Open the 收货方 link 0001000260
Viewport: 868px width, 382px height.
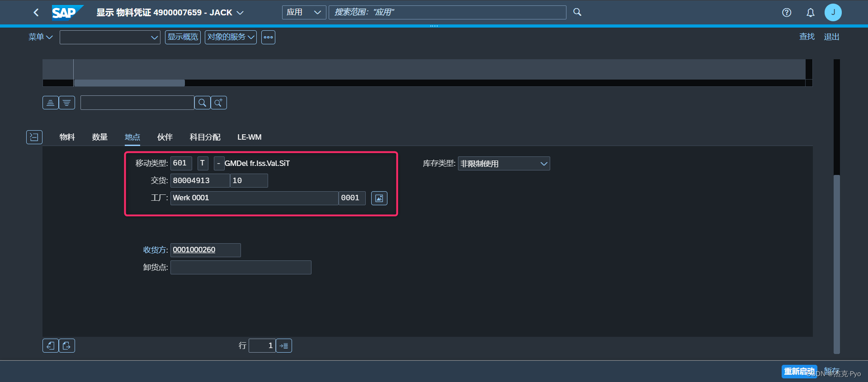(x=194, y=250)
